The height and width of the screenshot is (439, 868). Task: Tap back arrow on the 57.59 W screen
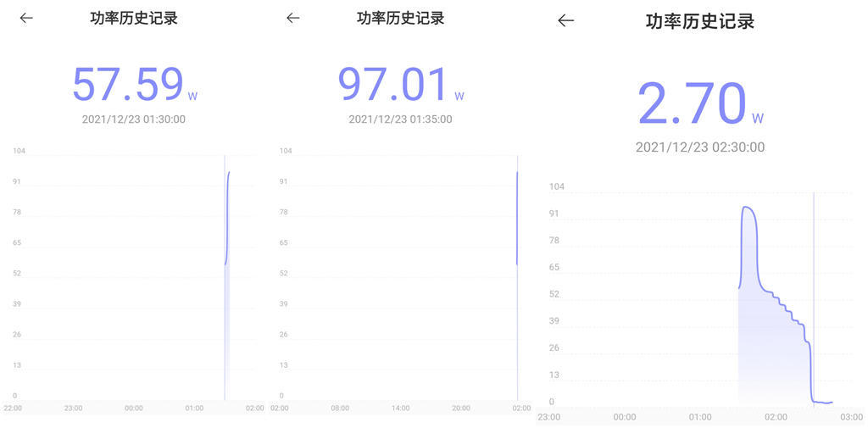(x=26, y=18)
